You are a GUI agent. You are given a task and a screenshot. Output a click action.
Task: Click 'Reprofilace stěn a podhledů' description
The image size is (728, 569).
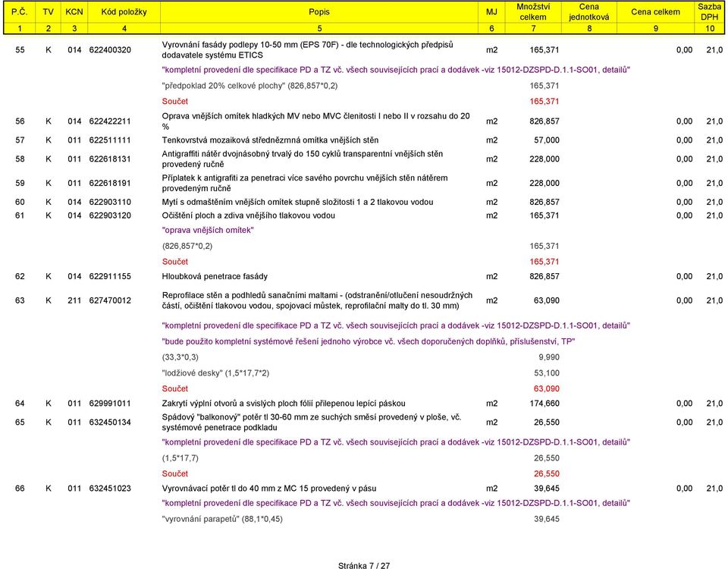coord(317,300)
